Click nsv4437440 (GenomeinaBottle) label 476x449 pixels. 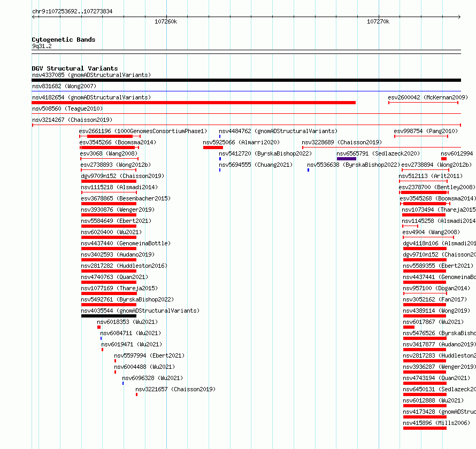(126, 243)
